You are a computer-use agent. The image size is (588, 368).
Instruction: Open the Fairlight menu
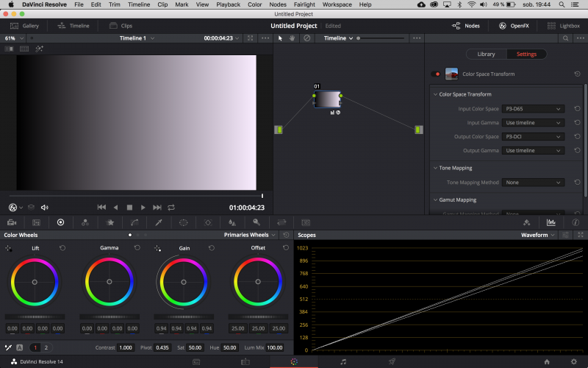point(304,4)
